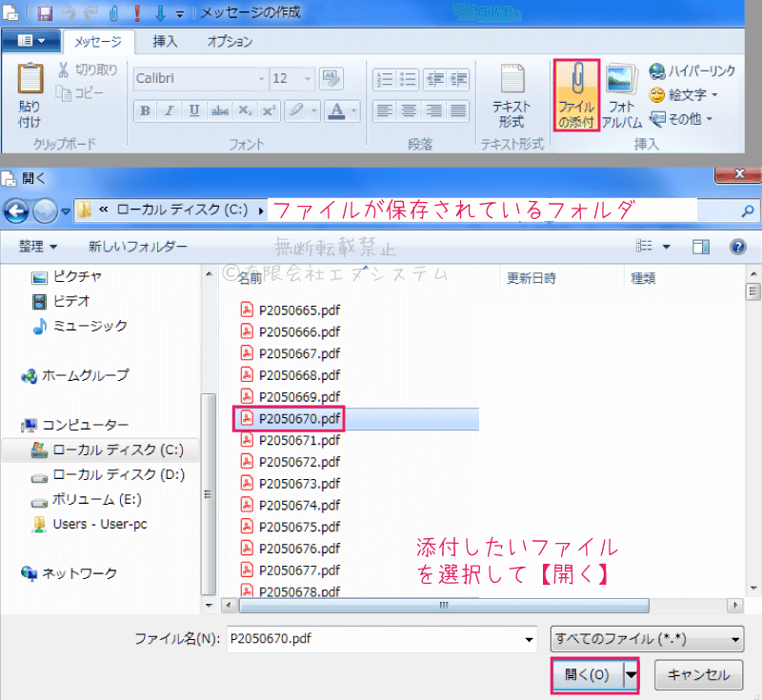Set low importance with blue down arrow

click(160, 13)
